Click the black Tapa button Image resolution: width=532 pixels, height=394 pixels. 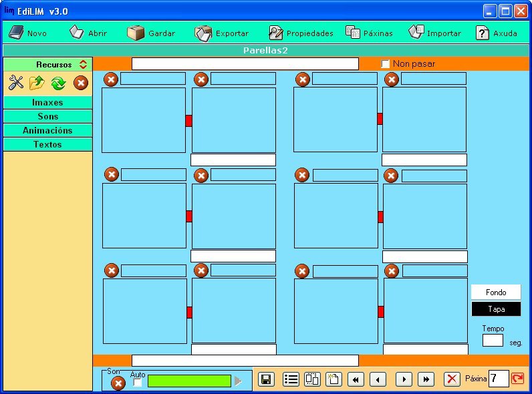click(496, 309)
